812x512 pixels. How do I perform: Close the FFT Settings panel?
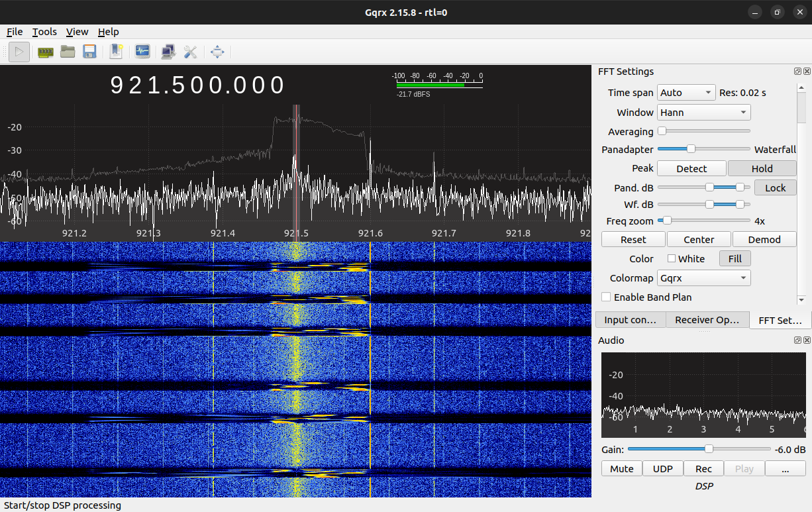(807, 72)
